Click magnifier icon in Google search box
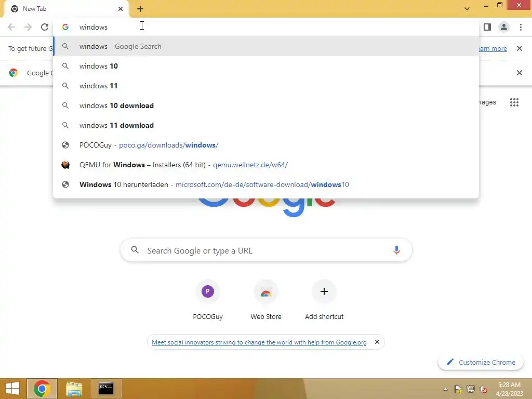 [x=135, y=250]
